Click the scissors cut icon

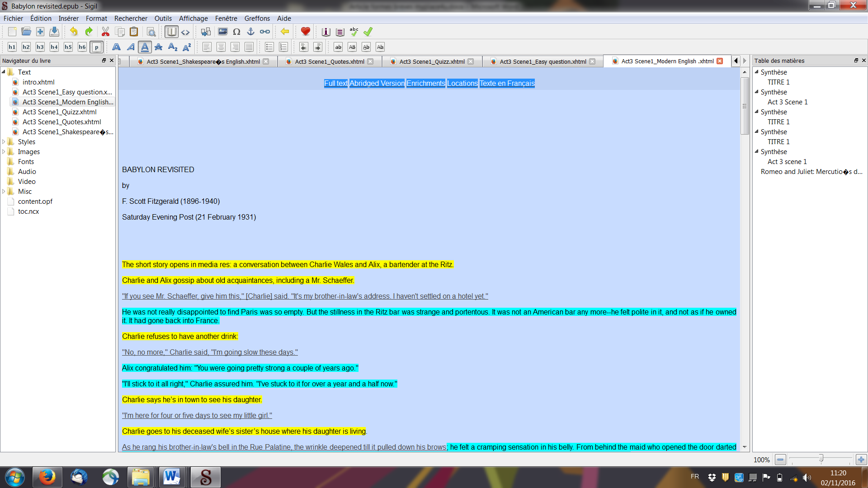[105, 32]
